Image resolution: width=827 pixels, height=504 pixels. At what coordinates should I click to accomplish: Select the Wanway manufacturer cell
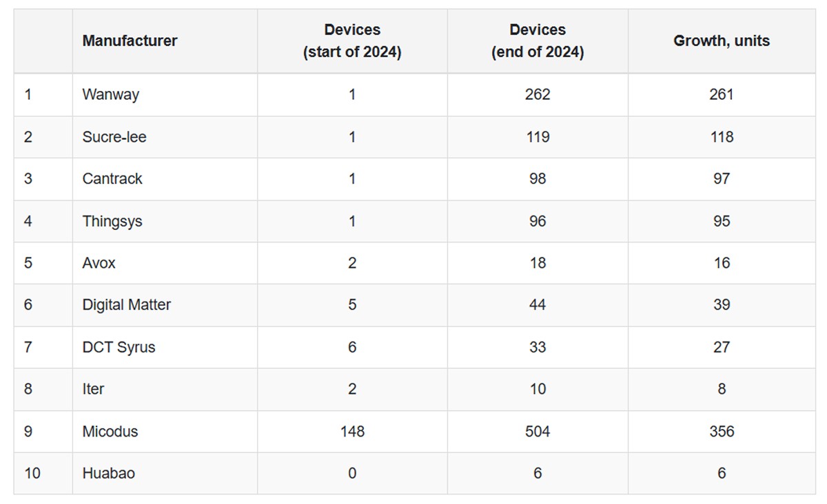110,94
